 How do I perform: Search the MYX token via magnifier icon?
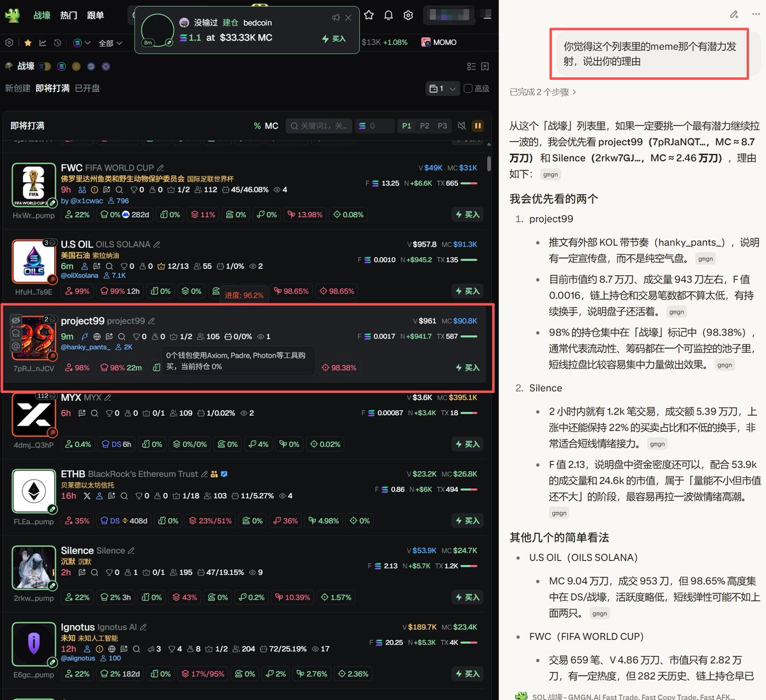[94, 413]
